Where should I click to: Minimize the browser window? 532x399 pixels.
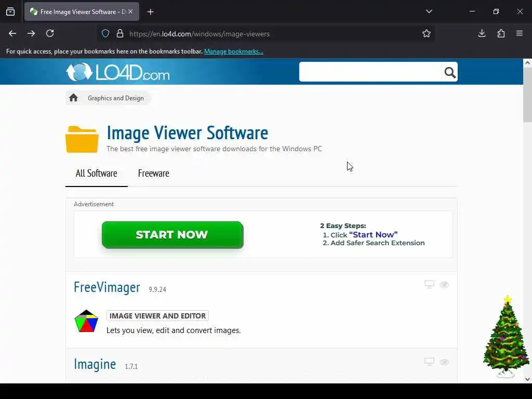click(x=472, y=11)
